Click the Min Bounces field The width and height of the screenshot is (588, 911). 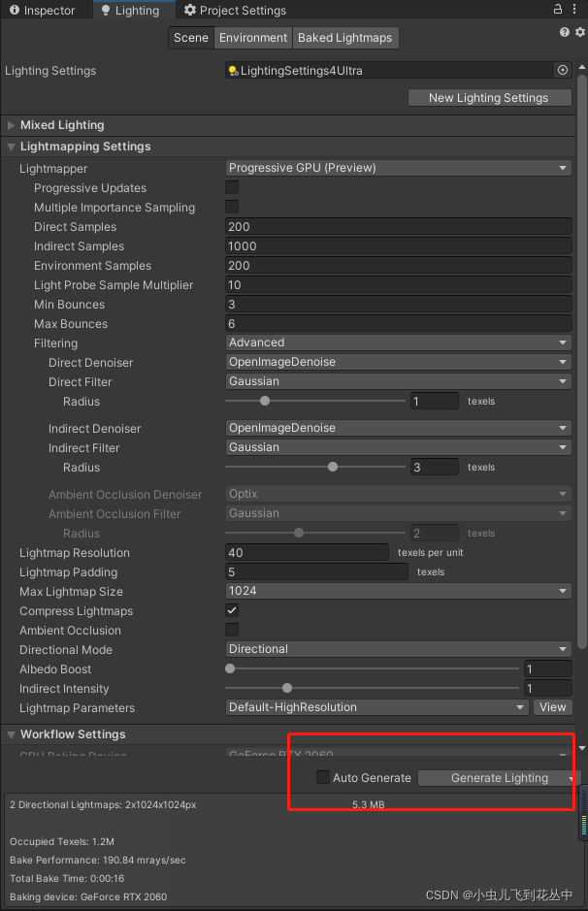coord(399,304)
